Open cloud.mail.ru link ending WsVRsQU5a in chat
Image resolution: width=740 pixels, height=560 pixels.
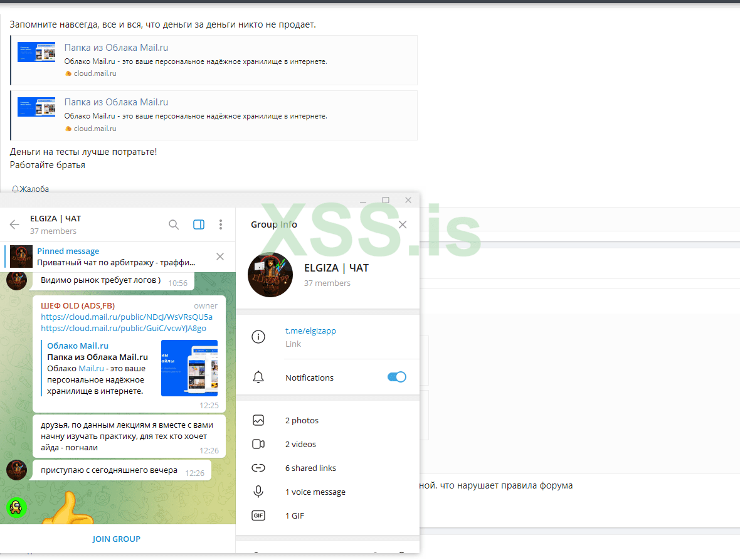[127, 317]
